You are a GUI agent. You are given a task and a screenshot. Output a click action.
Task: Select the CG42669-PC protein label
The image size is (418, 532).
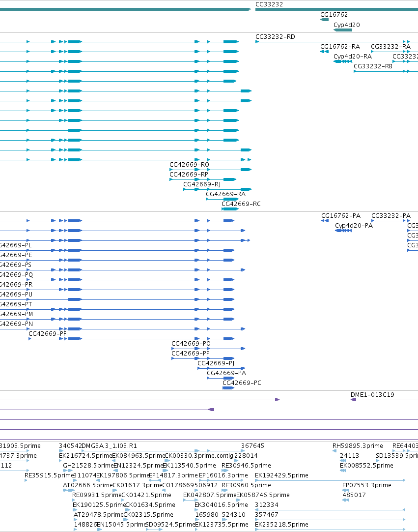point(242,383)
